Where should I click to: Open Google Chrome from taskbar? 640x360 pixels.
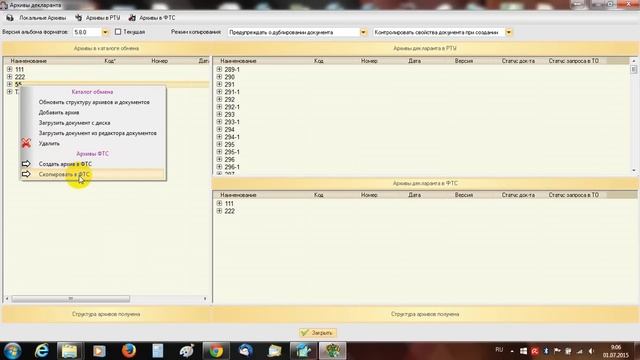click(x=216, y=351)
